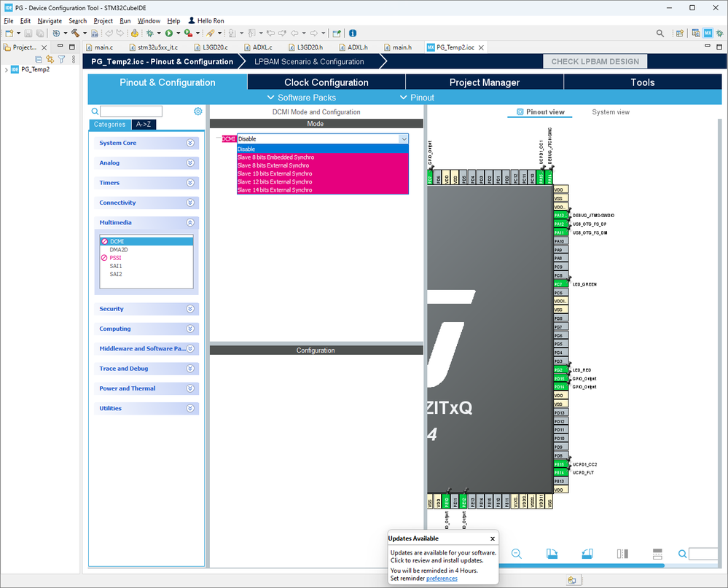Switch to the MX Device Configuration perspective icon
This screenshot has height=588, width=728.
click(708, 33)
